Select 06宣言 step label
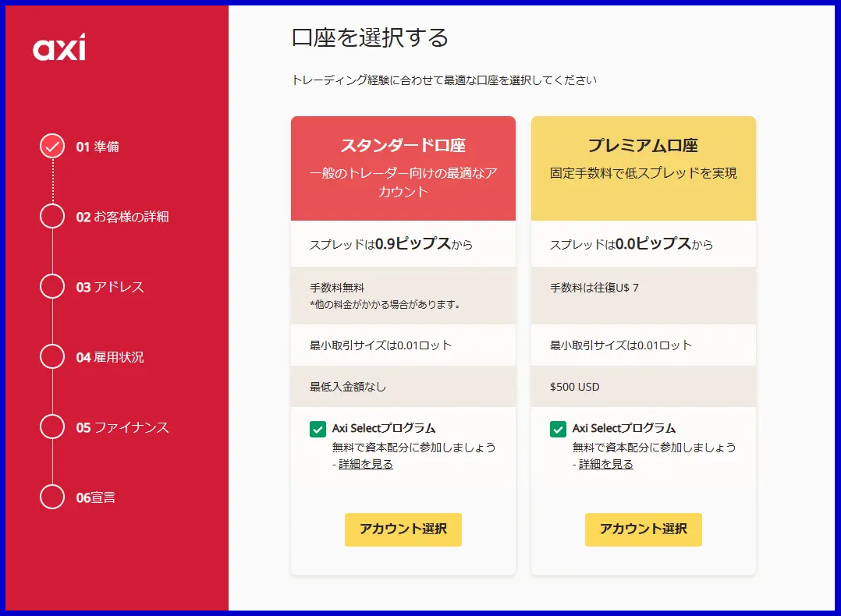 click(95, 497)
